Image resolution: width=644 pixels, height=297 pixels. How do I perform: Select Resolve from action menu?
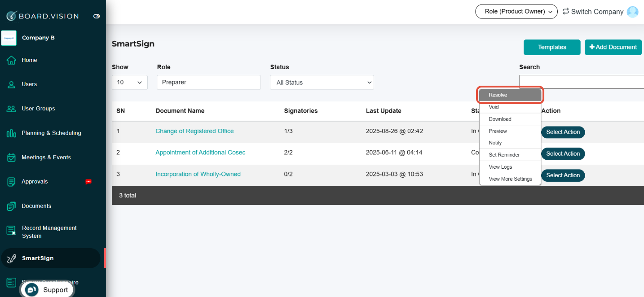coord(510,95)
